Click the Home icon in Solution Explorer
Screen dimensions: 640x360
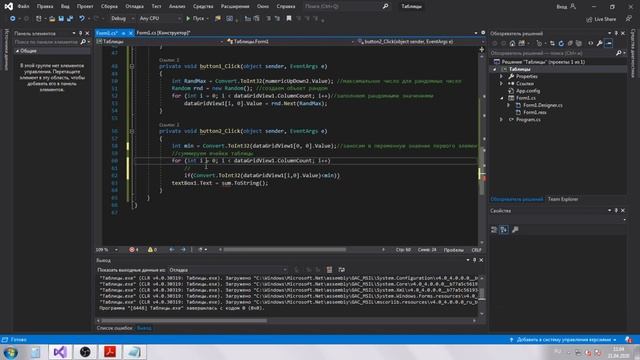512,43
